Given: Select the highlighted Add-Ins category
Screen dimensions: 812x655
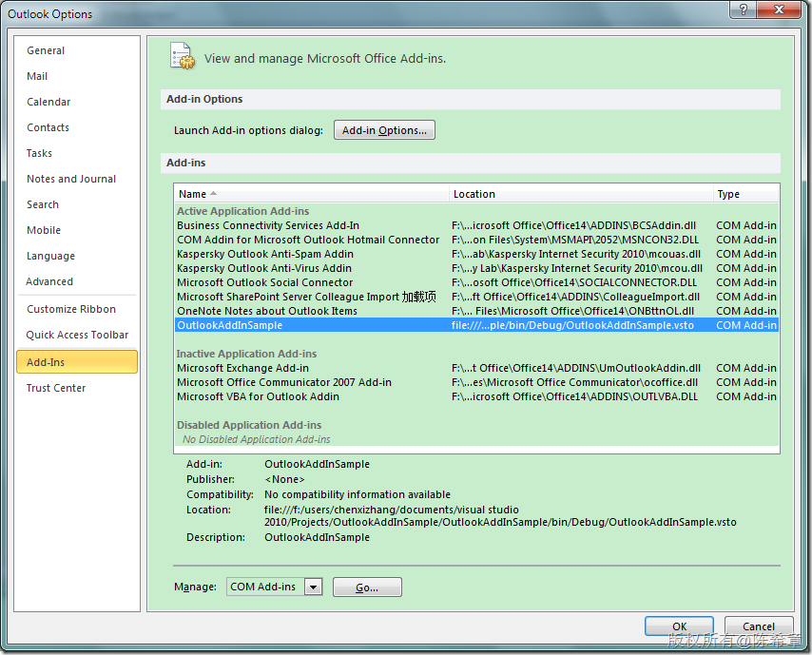Looking at the screenshot, I should [x=77, y=362].
